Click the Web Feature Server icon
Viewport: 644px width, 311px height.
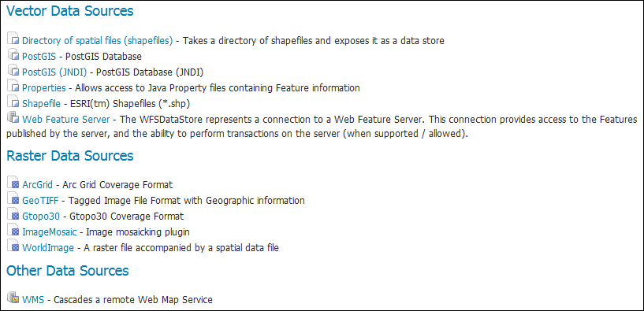click(x=13, y=118)
